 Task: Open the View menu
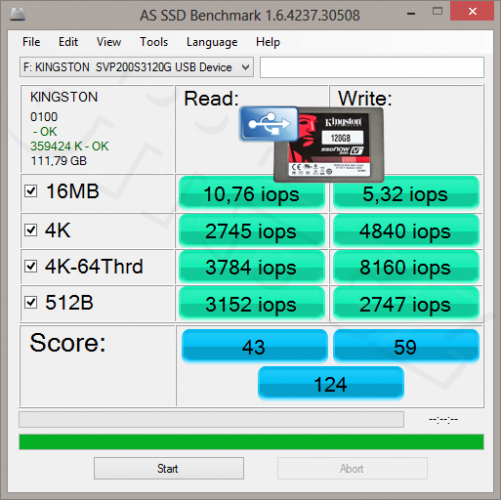[109, 42]
